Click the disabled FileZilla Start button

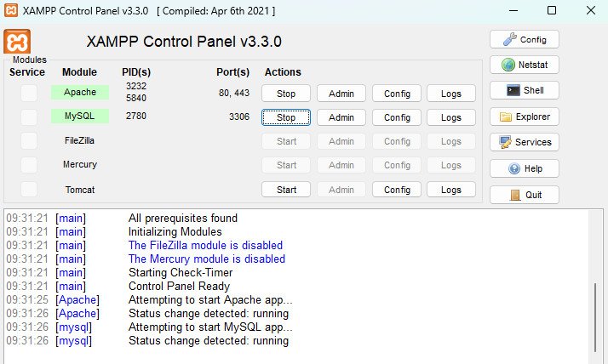tap(286, 141)
